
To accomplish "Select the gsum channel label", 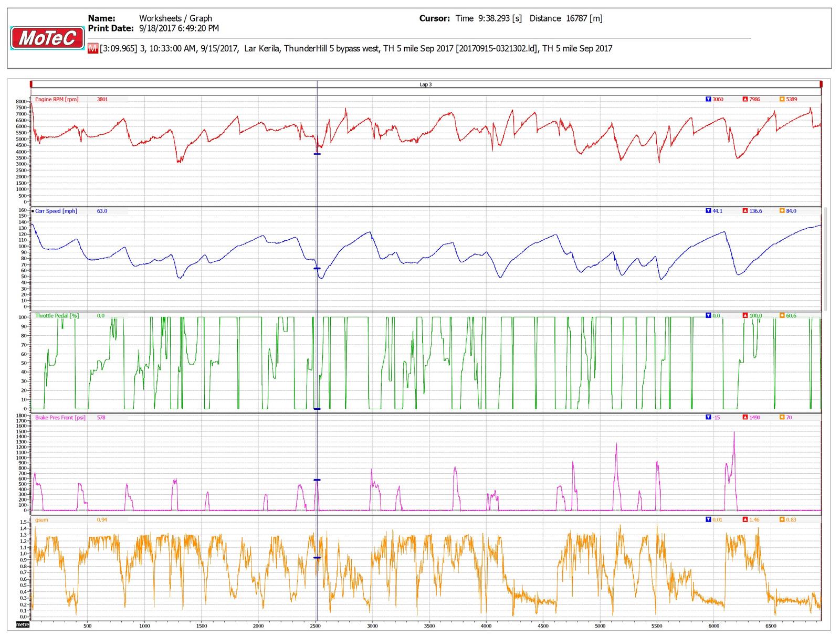I will [41, 520].
